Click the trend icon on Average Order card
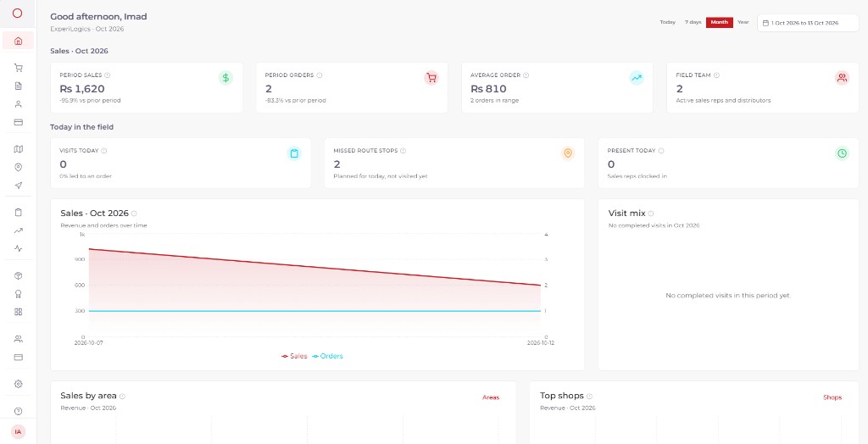868x444 pixels. [637, 78]
